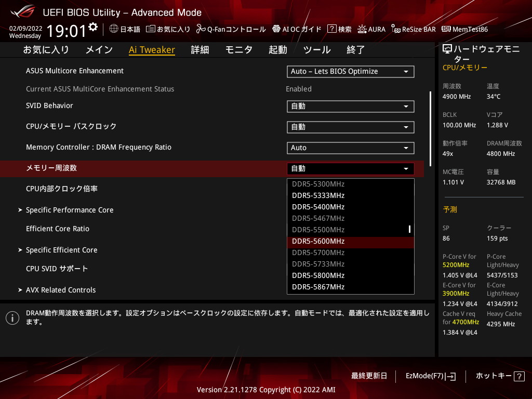Click the 5200MHz P-Core value
The image size is (532, 399).
[x=456, y=265]
